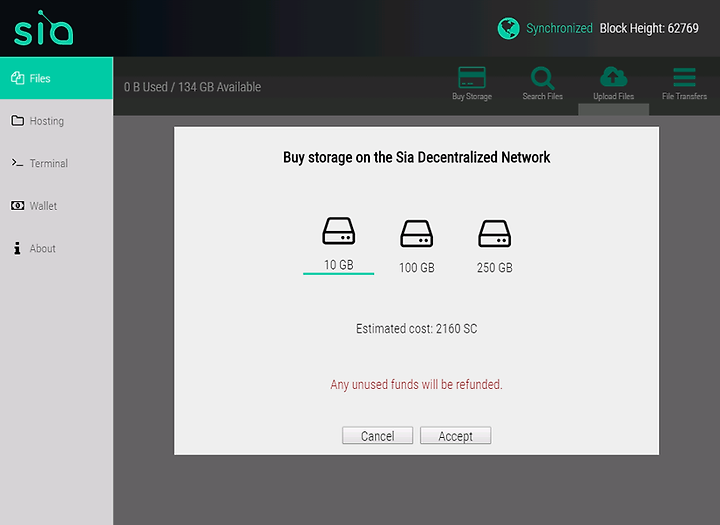Choose the 250 GB drive option
Image resolution: width=720 pixels, height=525 pixels.
click(x=495, y=247)
